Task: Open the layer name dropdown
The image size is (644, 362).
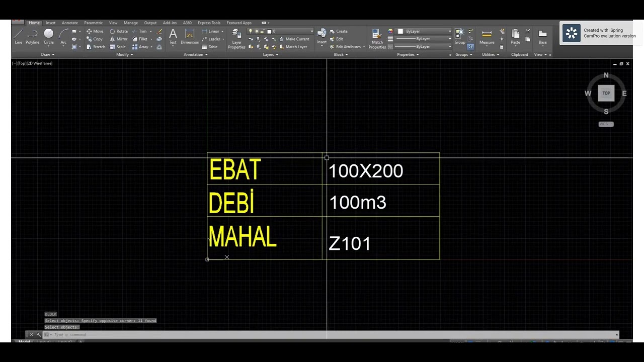Action: coord(281,31)
